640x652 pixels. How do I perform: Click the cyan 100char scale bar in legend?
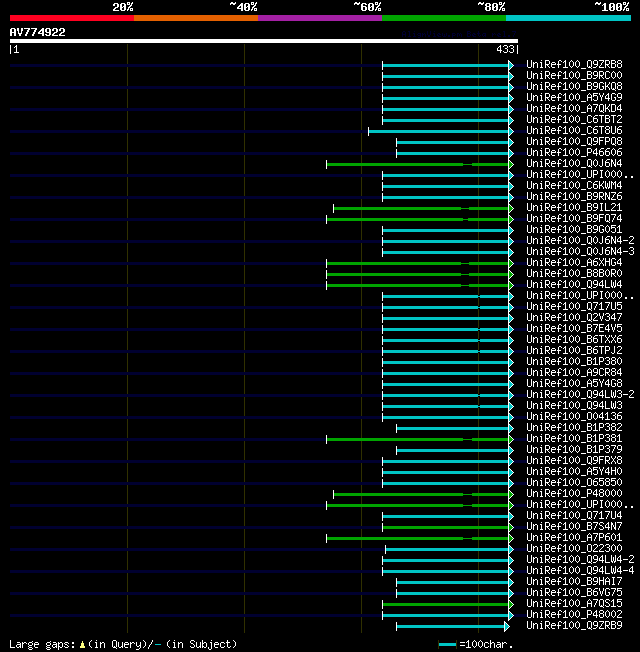pos(447,645)
